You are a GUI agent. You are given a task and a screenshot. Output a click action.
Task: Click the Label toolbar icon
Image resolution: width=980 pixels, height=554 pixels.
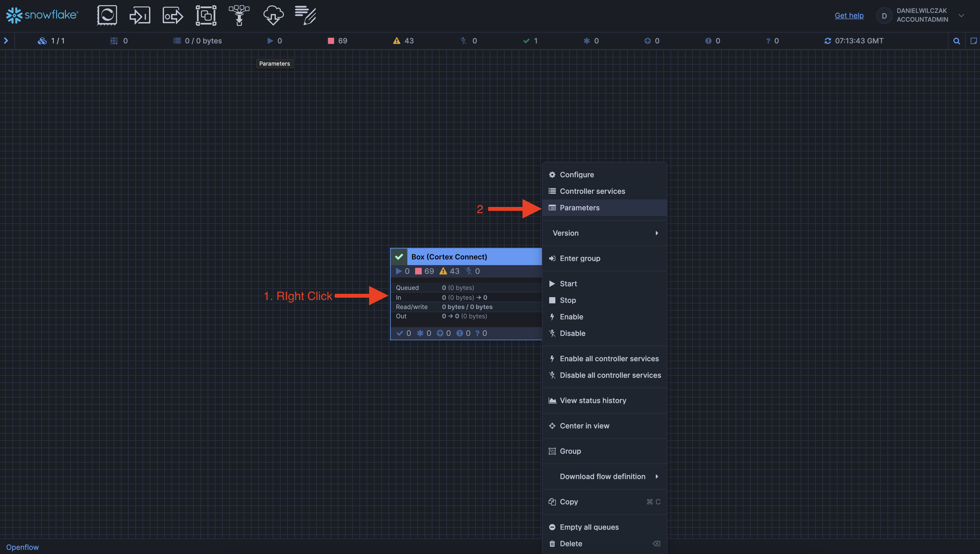(306, 15)
